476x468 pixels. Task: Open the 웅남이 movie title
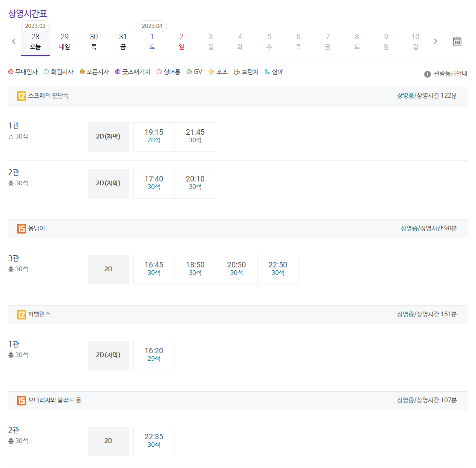point(37,229)
